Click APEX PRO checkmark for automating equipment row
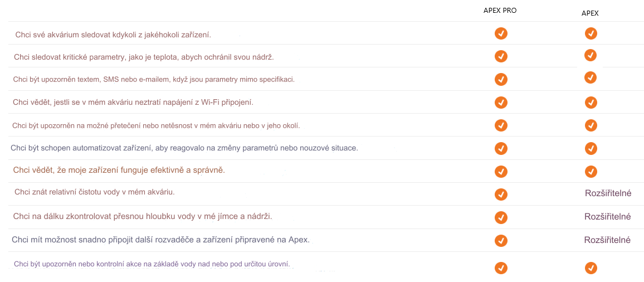 pos(501,148)
